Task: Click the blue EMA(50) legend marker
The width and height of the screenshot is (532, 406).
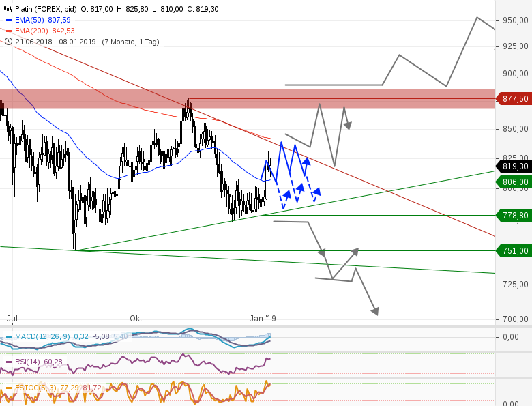Action: [x=9, y=20]
